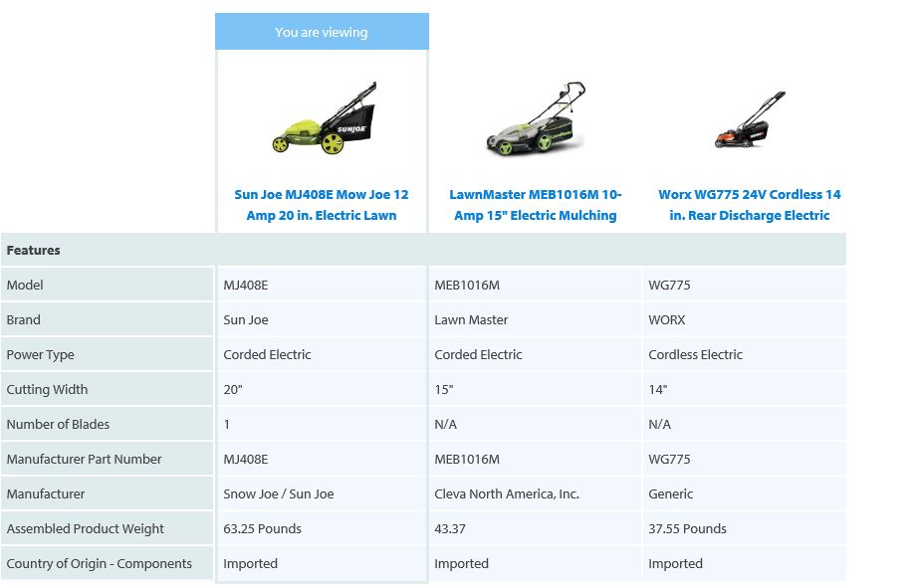The height and width of the screenshot is (588, 908).
Task: Click MEB1016M in Manufacturer Part Number row
Action: click(x=467, y=459)
